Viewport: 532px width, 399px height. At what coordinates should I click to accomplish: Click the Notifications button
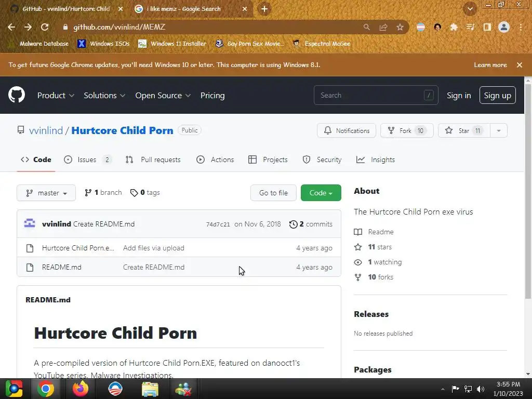tap(347, 130)
